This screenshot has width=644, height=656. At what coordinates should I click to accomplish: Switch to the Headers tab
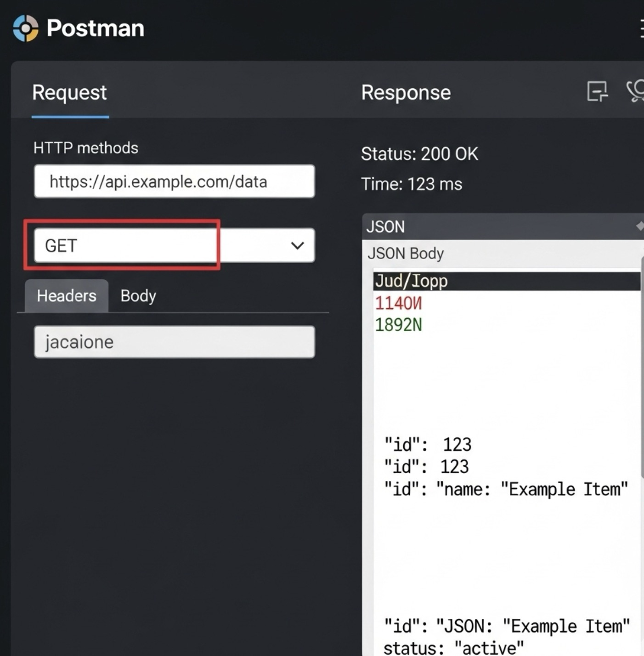pos(67,296)
